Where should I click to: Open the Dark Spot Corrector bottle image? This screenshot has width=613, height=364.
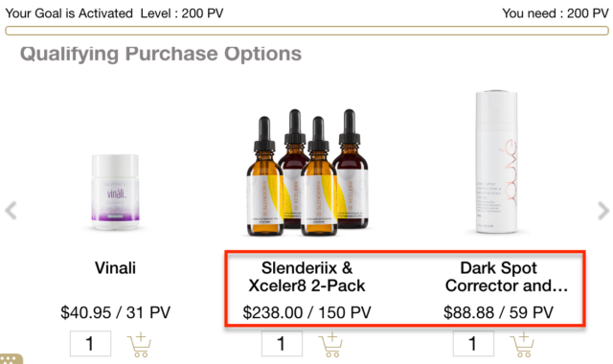pyautogui.click(x=496, y=162)
